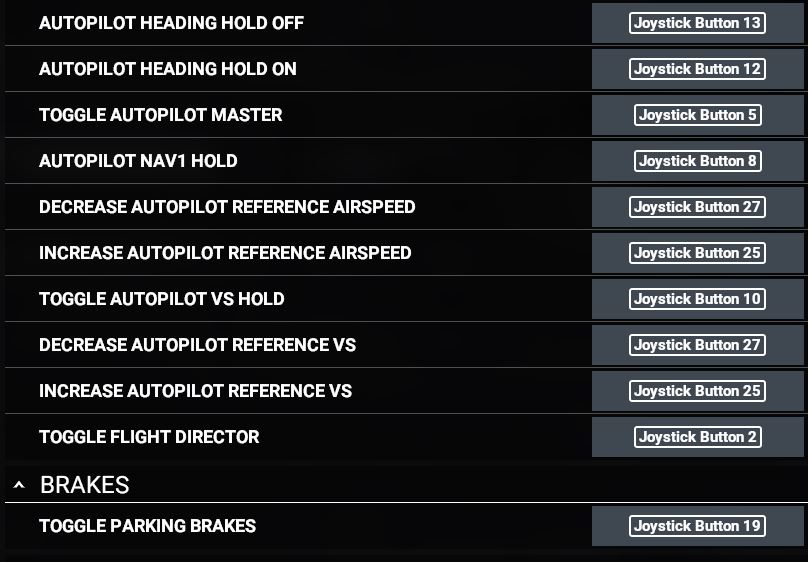Select the TOGGLE AUTOPILOT VS HOLD label

(x=161, y=299)
